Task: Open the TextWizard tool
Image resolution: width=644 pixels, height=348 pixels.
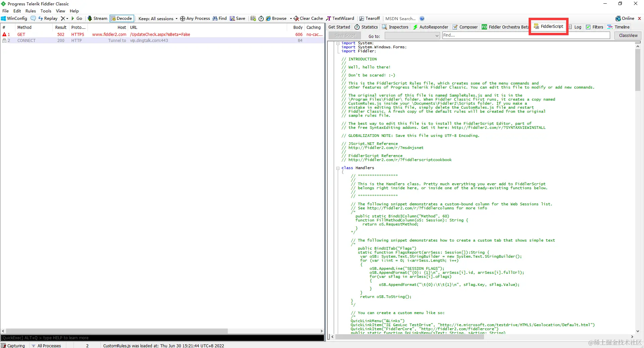Action: (340, 18)
